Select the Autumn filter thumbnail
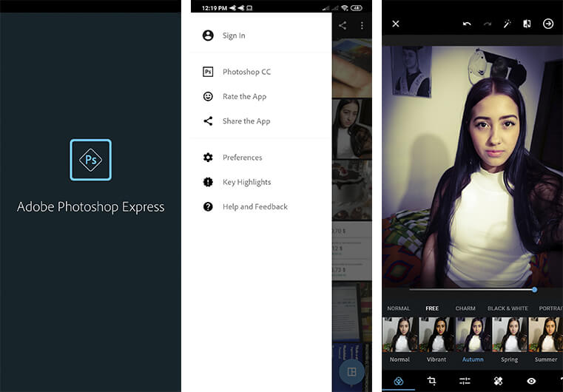Screen dimensions: 563x392 473,334
